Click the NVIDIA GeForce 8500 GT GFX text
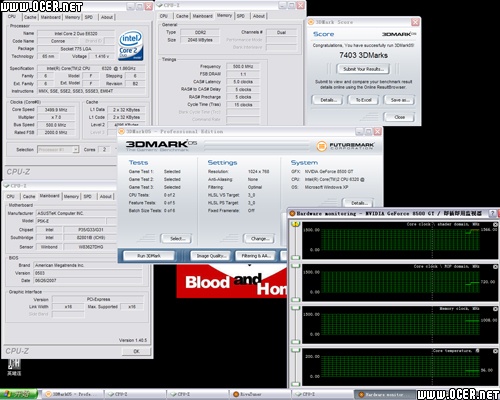Screen dimensions: 500x400 [329, 171]
